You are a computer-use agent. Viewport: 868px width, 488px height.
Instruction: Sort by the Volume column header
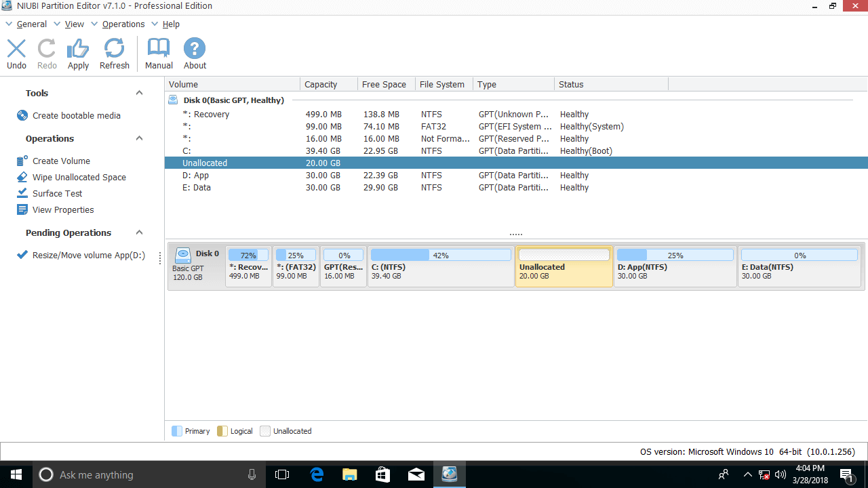click(x=233, y=84)
